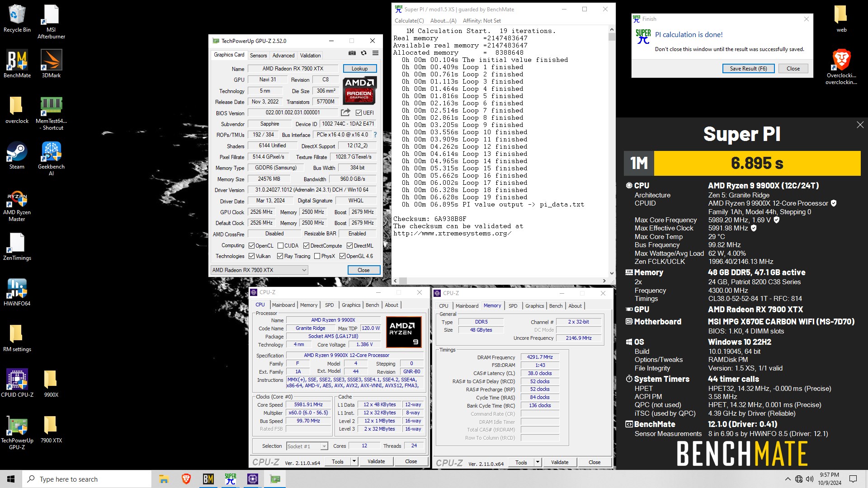Click Close button in GPU-Z window
This screenshot has height=488, width=868.
363,270
